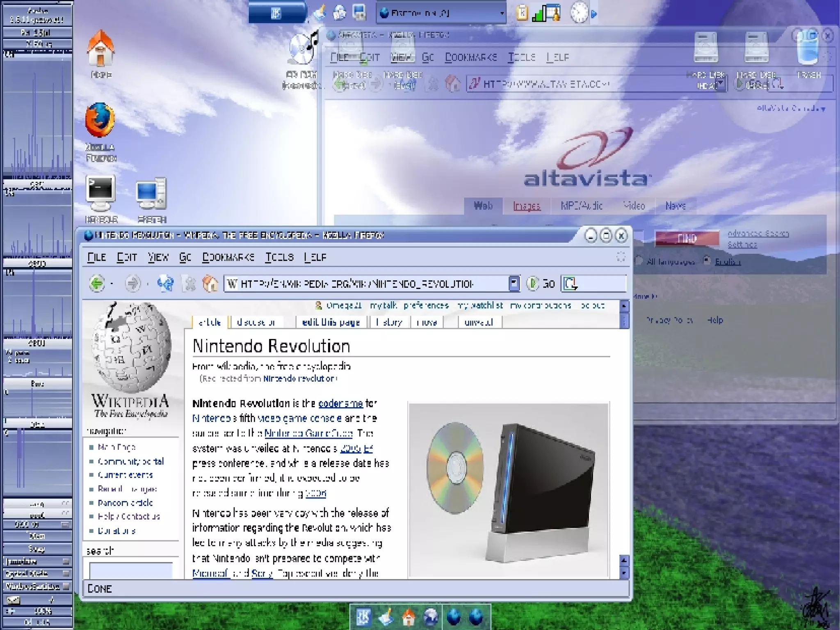Viewport: 840px width, 630px height.
Task: Open the top panel window list dropdown
Action: (x=501, y=14)
